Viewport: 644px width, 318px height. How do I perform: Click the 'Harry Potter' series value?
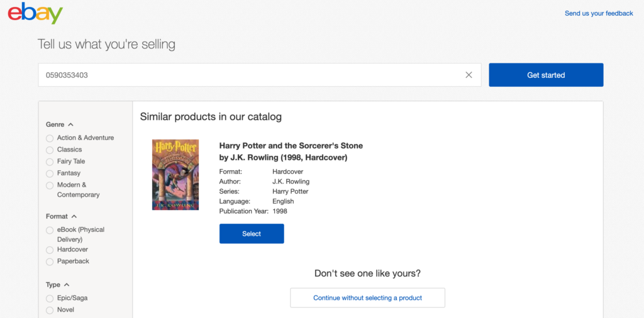[291, 191]
